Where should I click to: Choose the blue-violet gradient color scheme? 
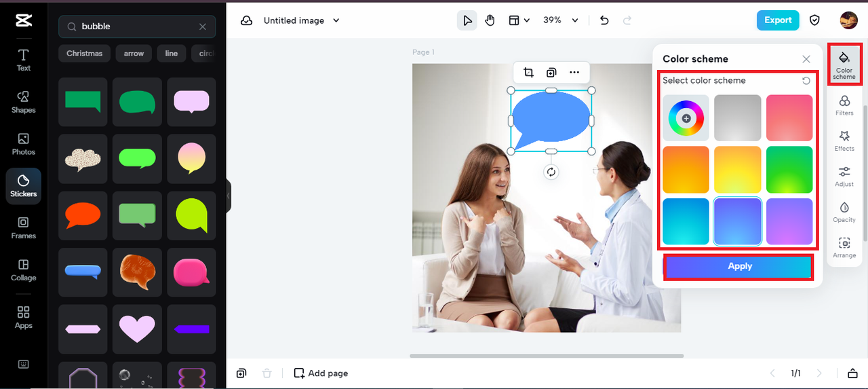click(738, 221)
